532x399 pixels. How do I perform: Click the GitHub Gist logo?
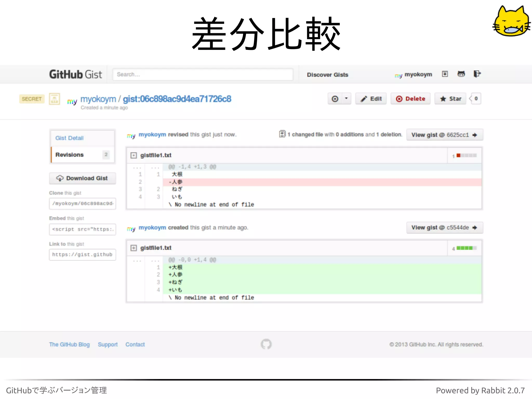click(76, 74)
